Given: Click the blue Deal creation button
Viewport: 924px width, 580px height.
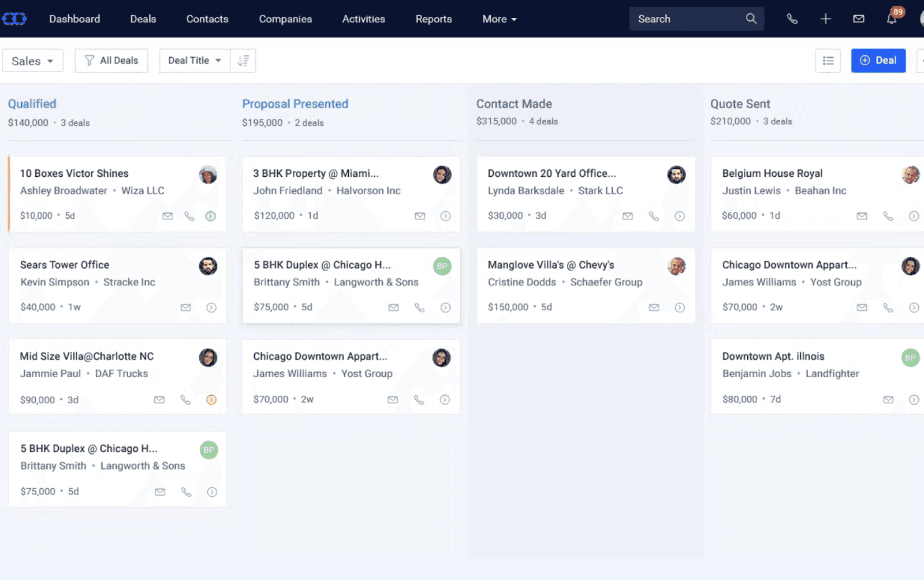Looking at the screenshot, I should [878, 61].
